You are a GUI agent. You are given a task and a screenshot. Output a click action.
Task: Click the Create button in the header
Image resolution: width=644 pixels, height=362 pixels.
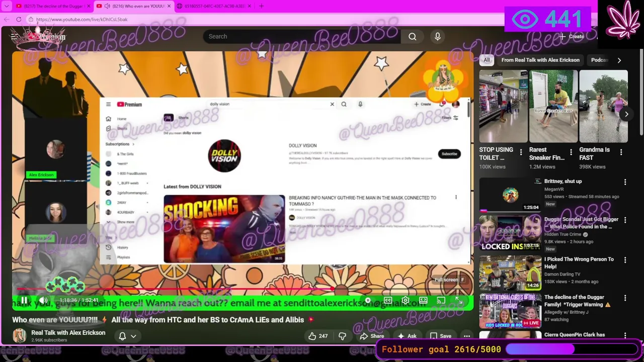point(572,36)
